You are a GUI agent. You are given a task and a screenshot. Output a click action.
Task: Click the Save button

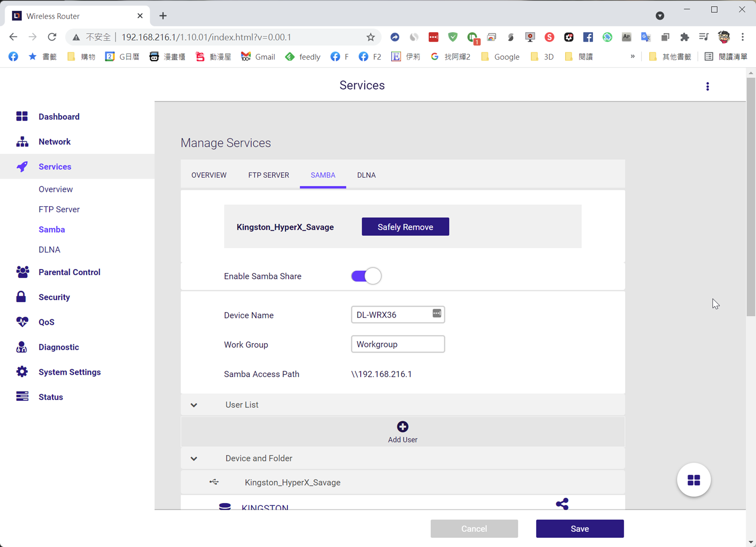click(579, 529)
